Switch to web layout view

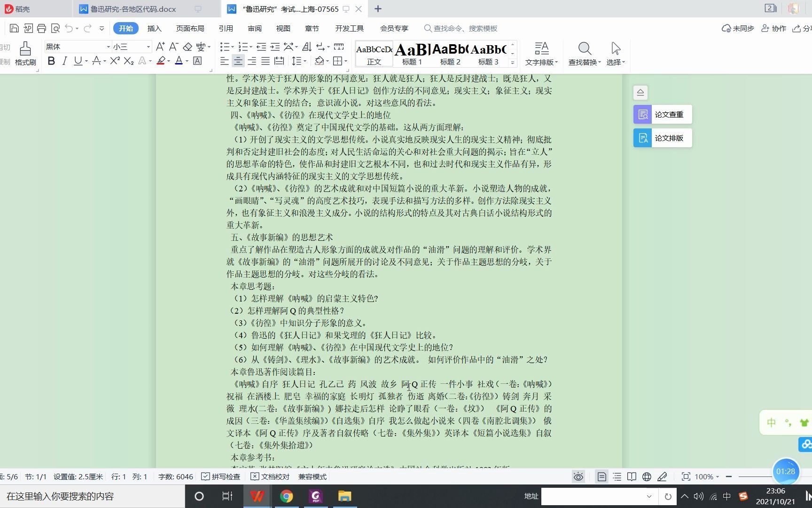click(647, 476)
